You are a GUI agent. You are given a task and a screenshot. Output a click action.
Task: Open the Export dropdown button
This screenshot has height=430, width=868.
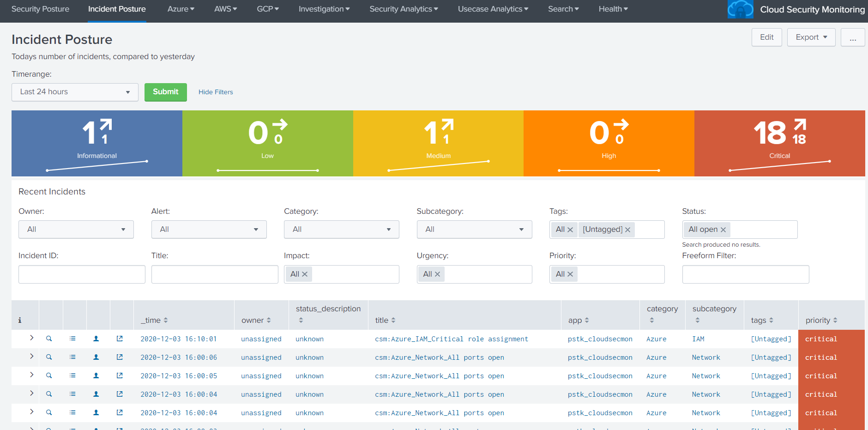point(811,37)
